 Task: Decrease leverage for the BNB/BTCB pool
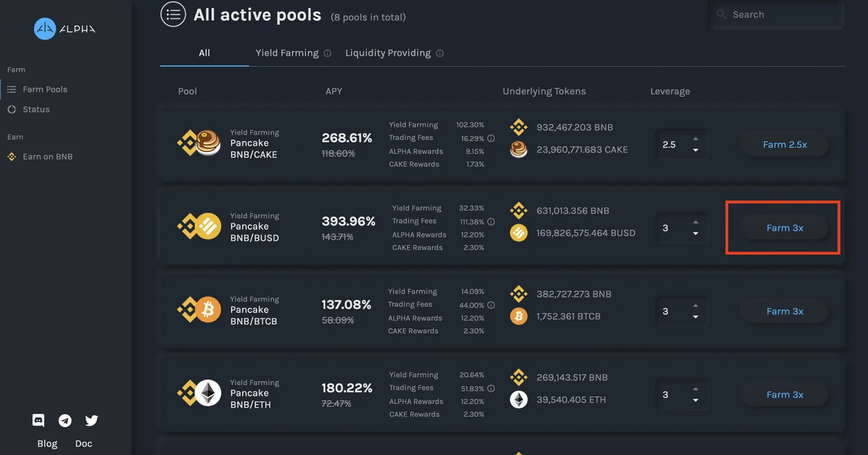pos(695,317)
